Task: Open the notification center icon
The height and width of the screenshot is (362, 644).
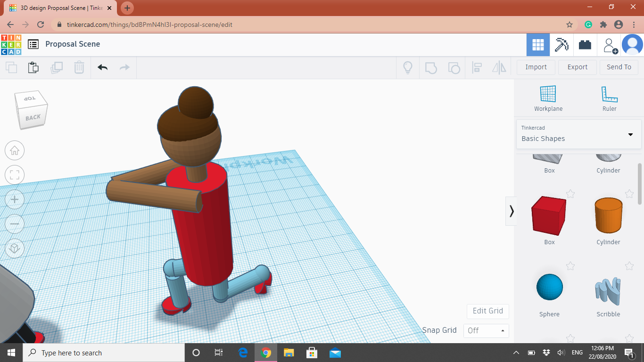Action: [629, 353]
